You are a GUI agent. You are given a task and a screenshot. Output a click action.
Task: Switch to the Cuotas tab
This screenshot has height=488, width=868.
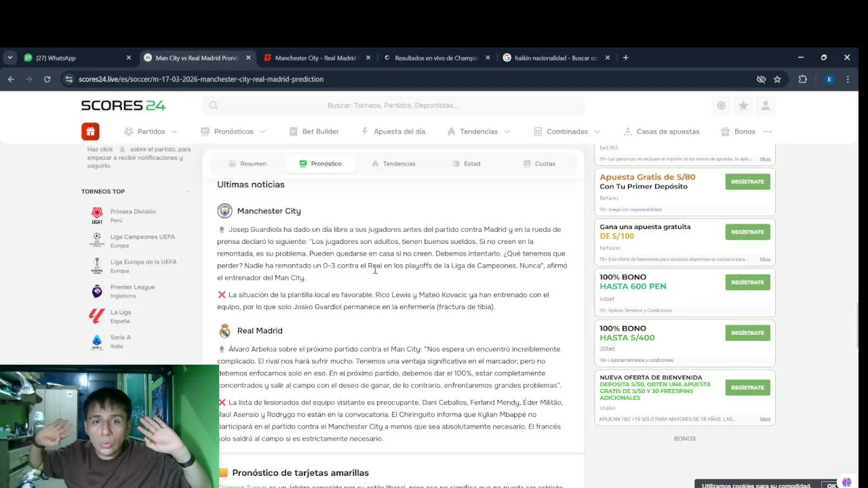point(539,163)
